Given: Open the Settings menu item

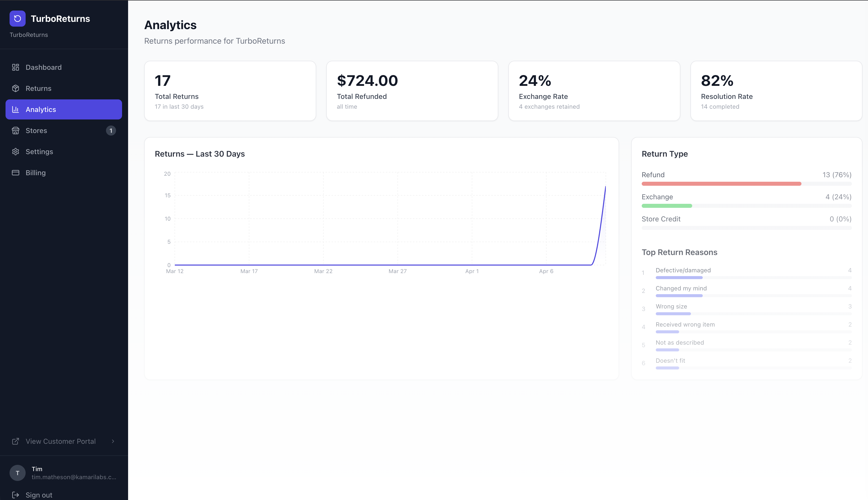Looking at the screenshot, I should [39, 152].
